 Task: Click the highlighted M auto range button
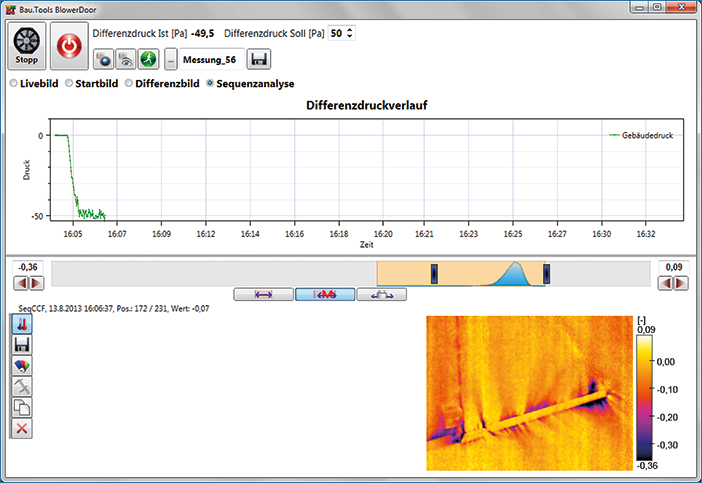pyautogui.click(x=325, y=295)
